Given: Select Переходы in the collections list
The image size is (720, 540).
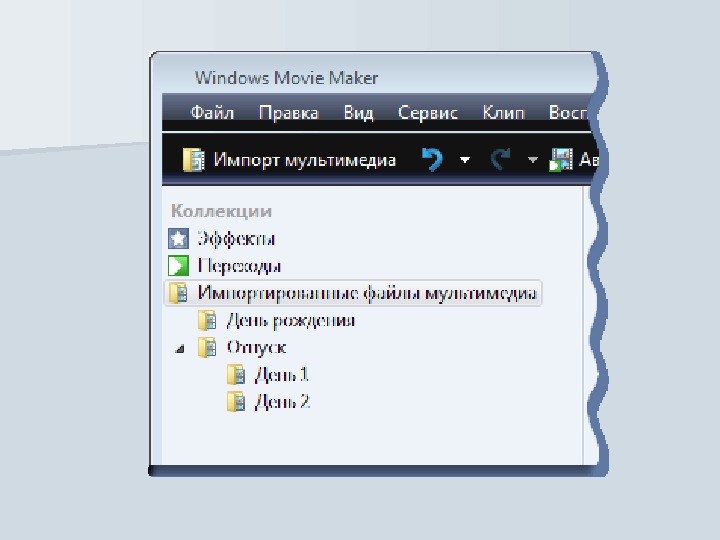Looking at the screenshot, I should (x=239, y=266).
